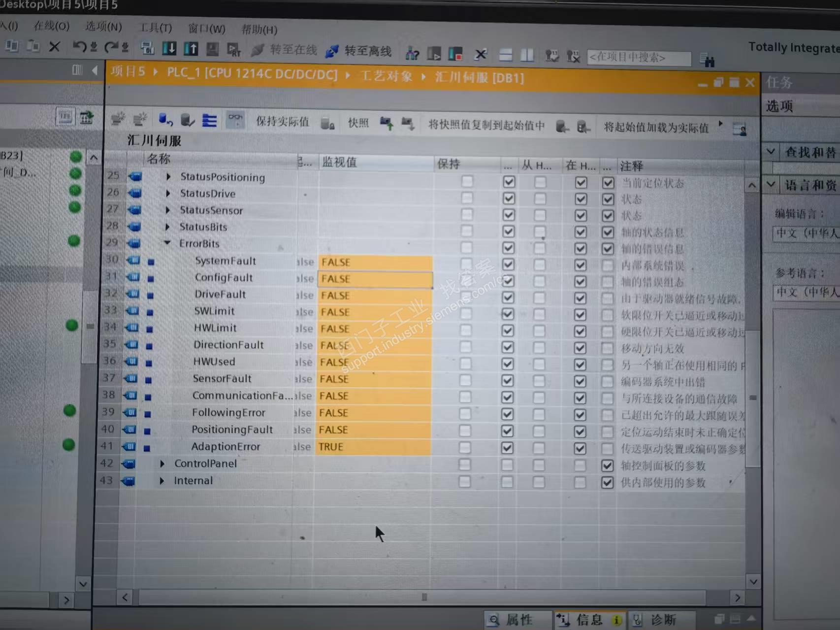The image size is (840, 630).
Task: Click the 快照 button
Action: click(x=358, y=123)
